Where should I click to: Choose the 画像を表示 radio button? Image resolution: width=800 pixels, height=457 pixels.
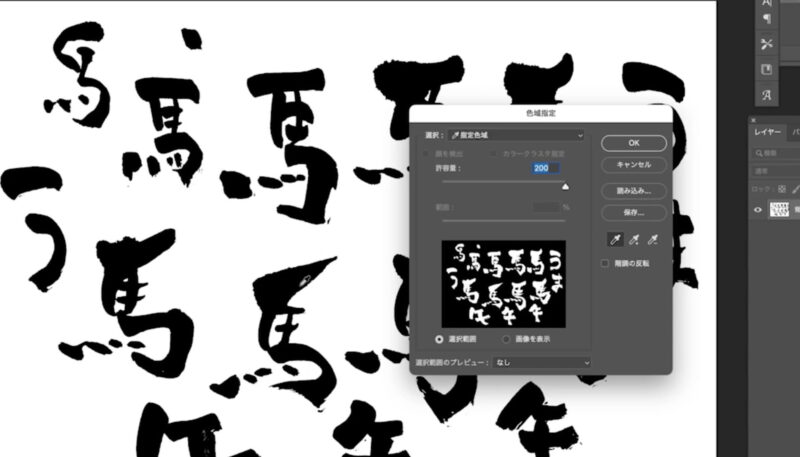click(x=506, y=339)
